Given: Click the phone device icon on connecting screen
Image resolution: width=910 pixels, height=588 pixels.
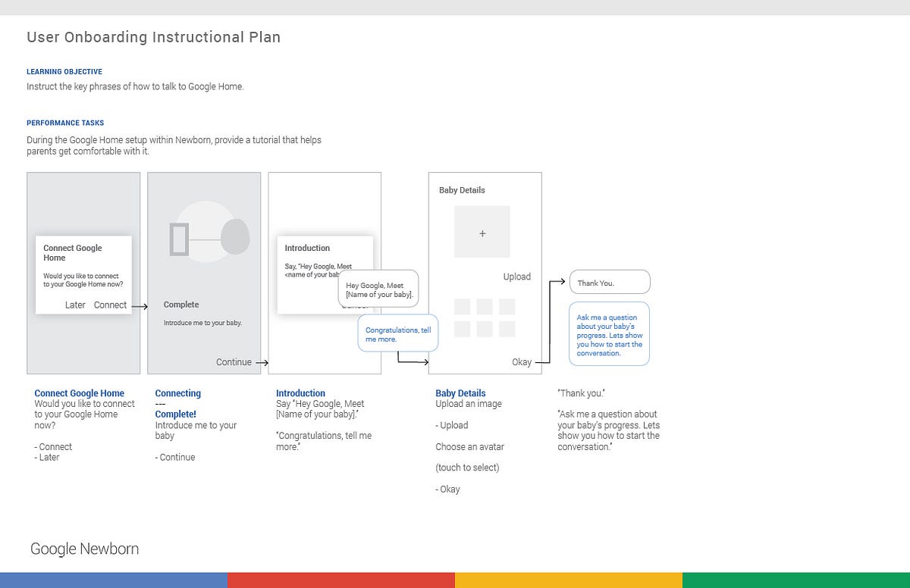Looking at the screenshot, I should pyautogui.click(x=179, y=239).
